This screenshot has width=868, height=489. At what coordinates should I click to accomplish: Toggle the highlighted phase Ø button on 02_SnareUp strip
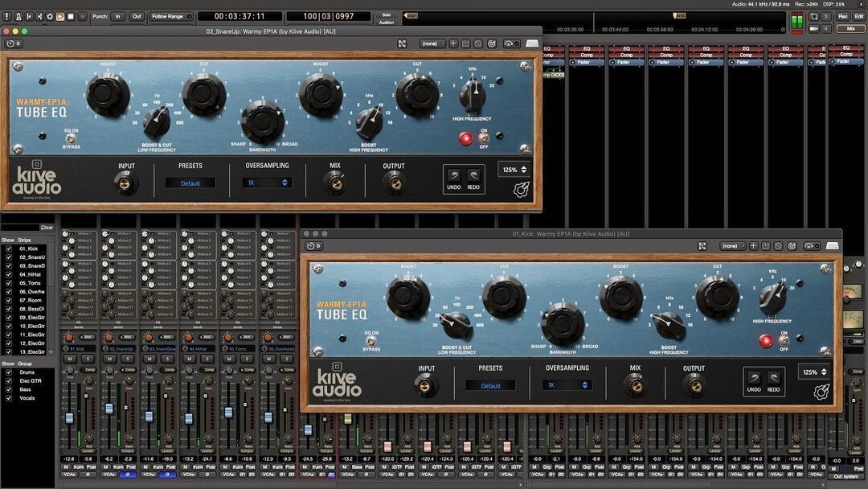tap(128, 475)
